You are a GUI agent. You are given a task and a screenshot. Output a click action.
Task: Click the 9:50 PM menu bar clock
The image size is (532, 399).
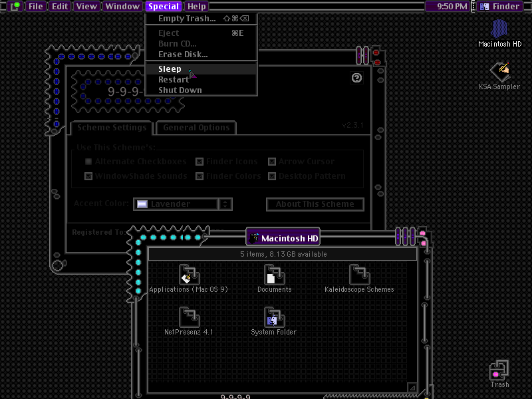click(x=447, y=6)
